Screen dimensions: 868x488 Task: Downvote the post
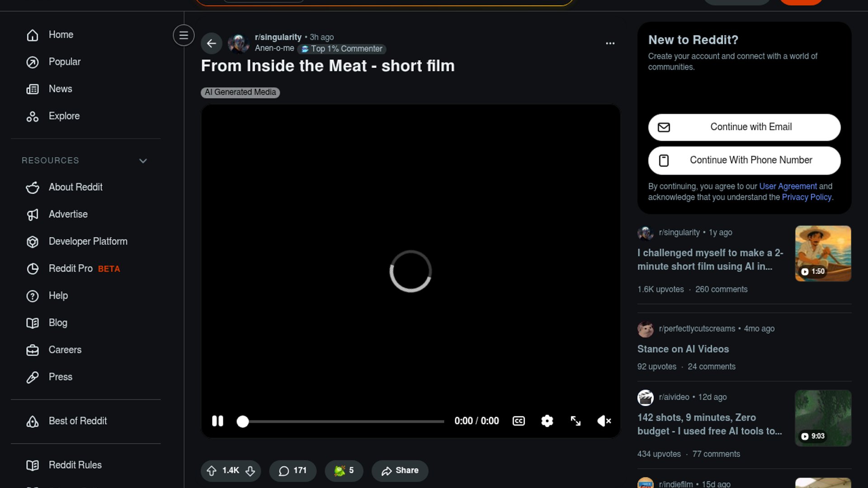coord(250,471)
